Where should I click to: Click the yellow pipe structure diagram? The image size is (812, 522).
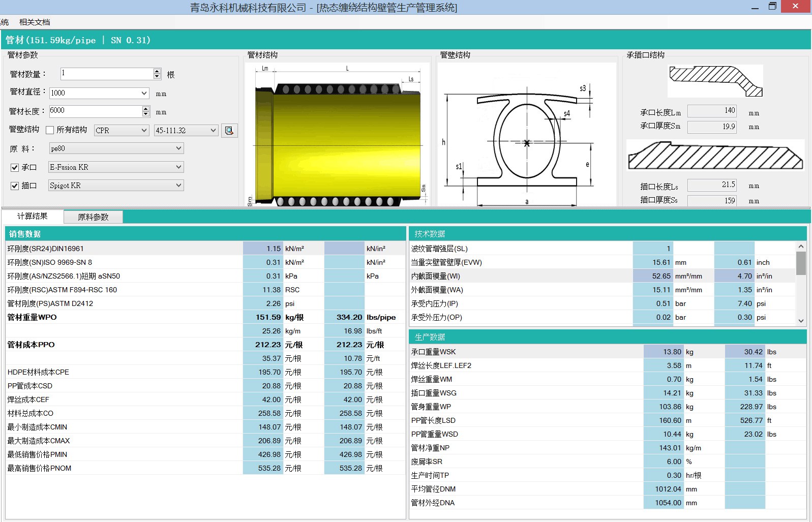[x=339, y=136]
